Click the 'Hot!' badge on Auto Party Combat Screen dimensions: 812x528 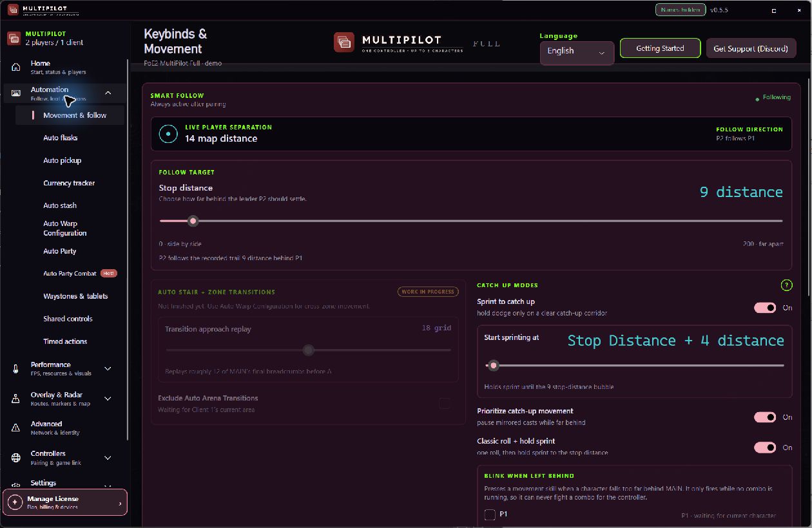[109, 274]
